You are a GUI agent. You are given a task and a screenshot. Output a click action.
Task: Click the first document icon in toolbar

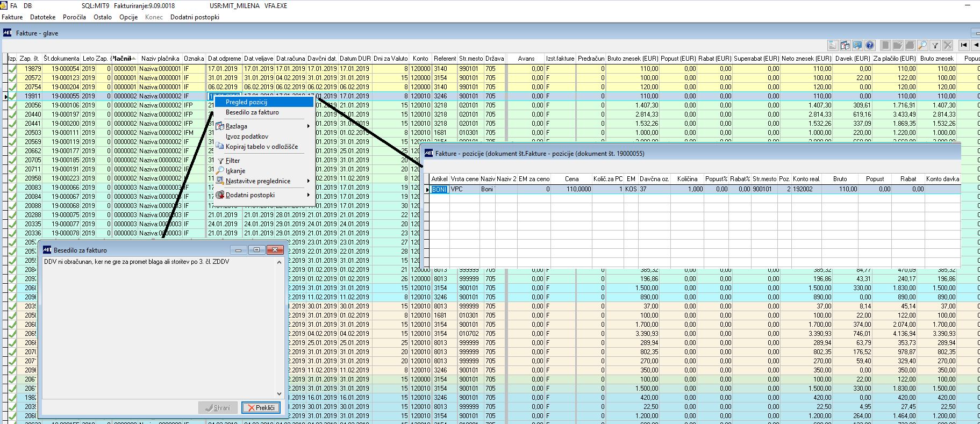pos(832,46)
